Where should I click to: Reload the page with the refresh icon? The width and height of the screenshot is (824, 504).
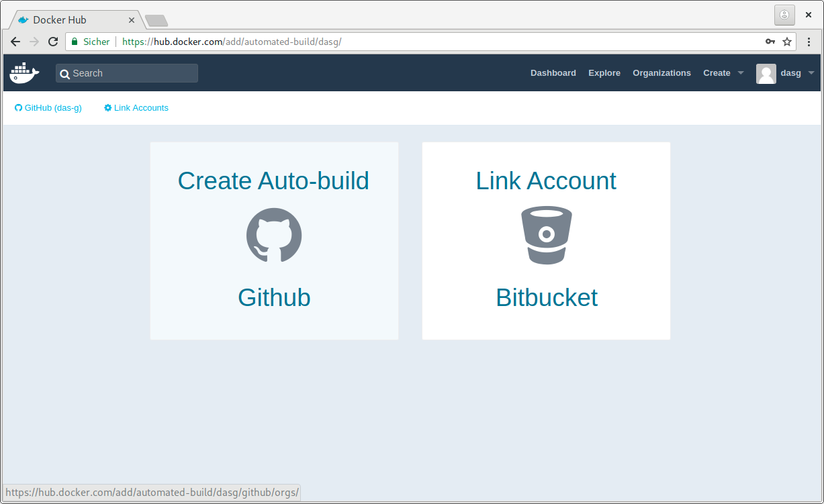coord(53,41)
